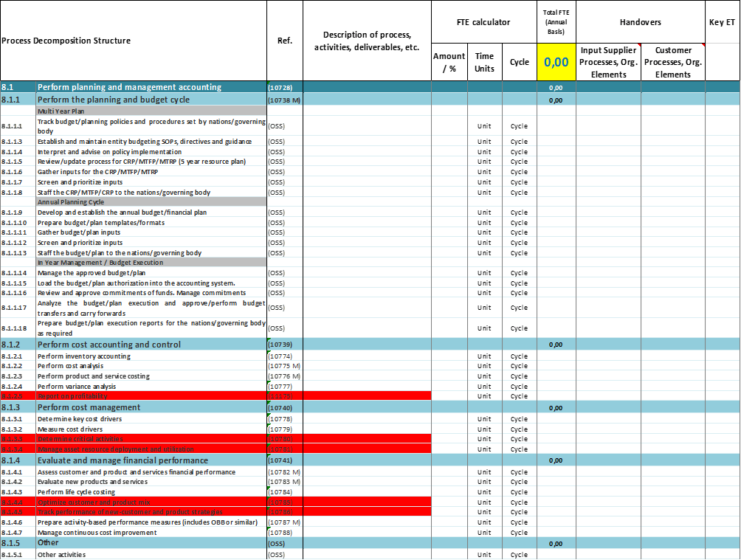Open the Cycle cell for 'Measure cost drivers'
The width and height of the screenshot is (741, 560).
click(520, 429)
